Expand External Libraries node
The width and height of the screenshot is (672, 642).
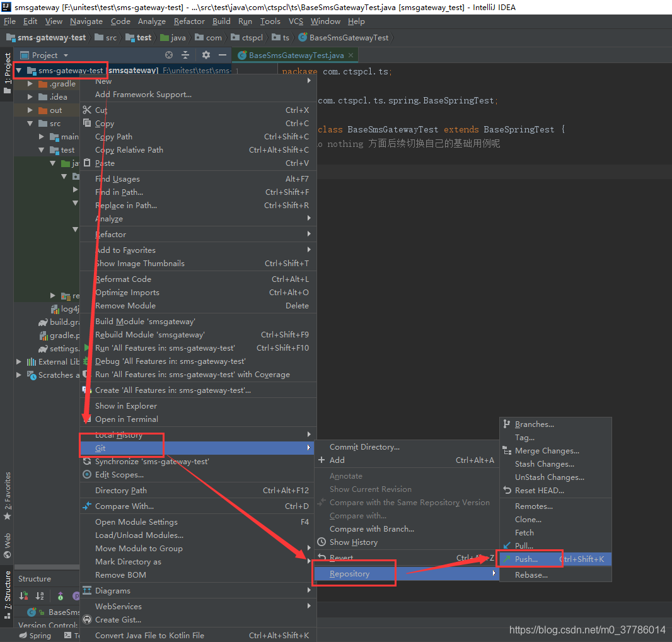[19, 361]
